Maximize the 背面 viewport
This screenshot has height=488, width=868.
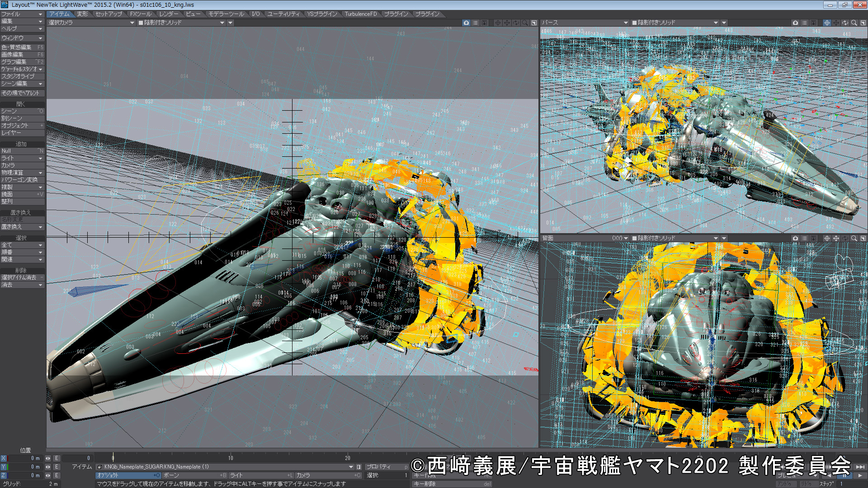pos(863,238)
